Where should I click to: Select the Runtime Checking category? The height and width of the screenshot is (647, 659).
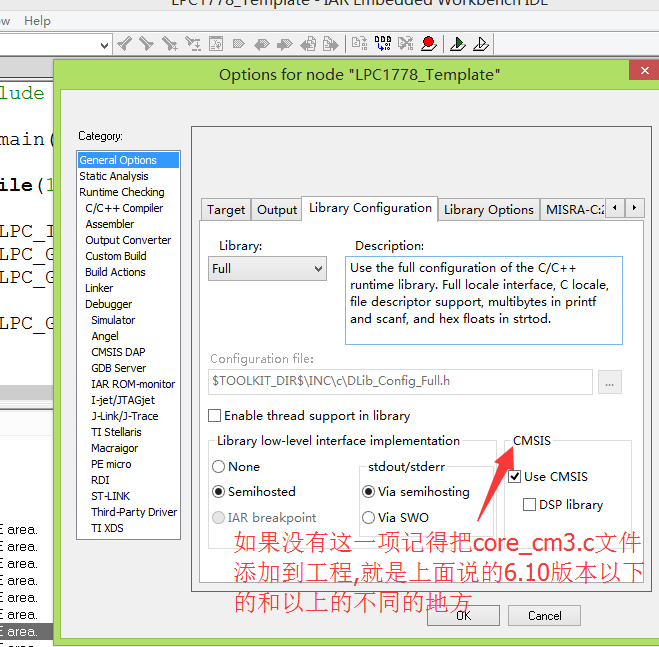(x=129, y=192)
